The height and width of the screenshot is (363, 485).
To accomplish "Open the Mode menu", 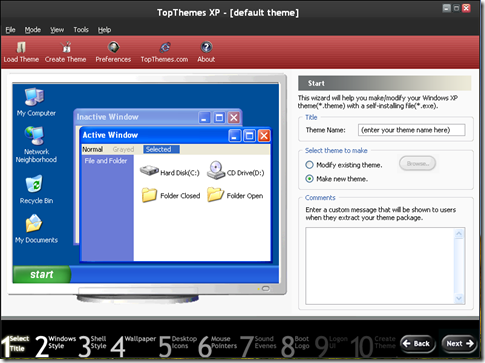I will (33, 30).
